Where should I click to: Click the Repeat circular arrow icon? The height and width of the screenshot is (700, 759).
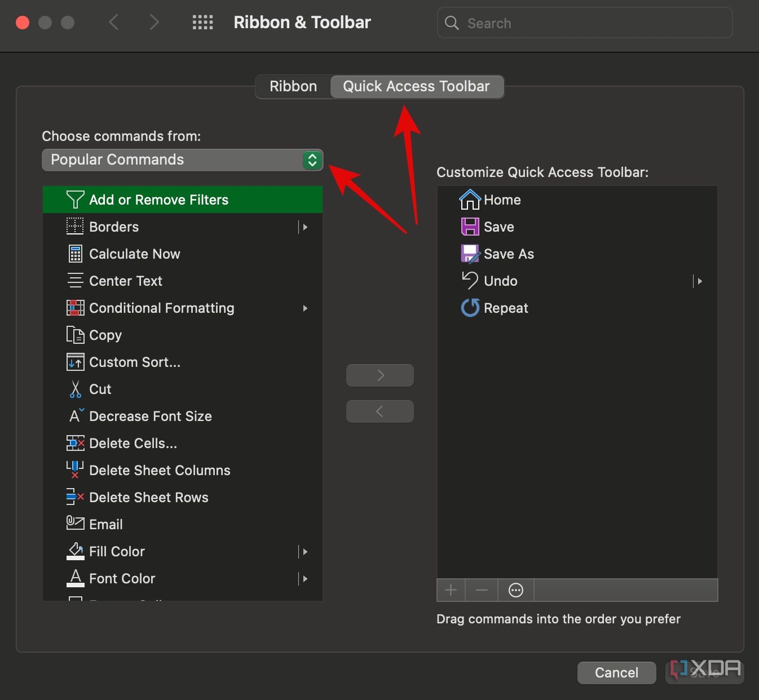tap(470, 308)
